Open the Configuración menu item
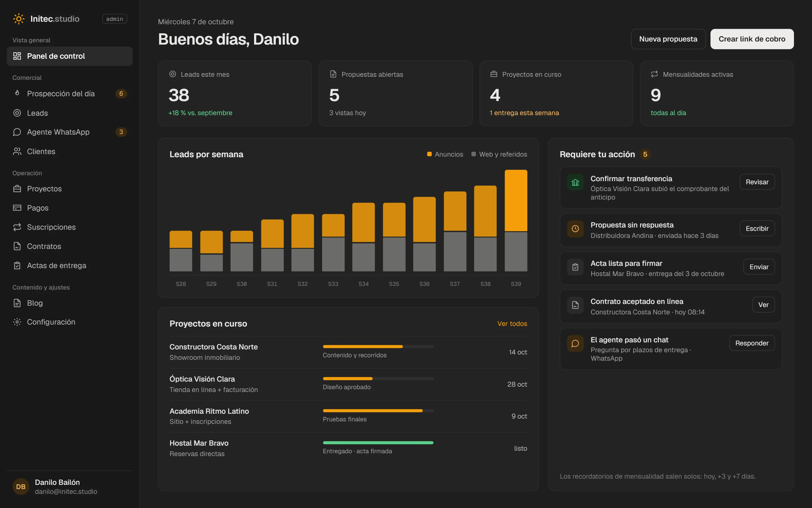Screen dimensions: 812x508 point(69,322)
